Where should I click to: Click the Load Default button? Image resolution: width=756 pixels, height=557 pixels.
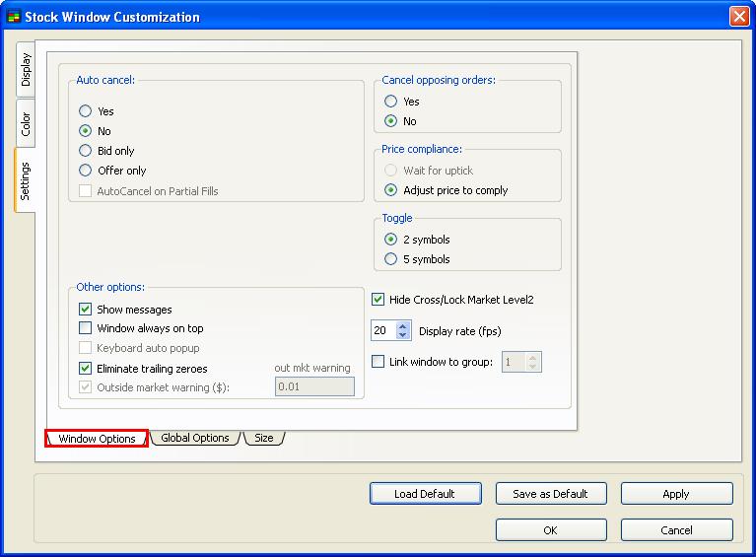coord(426,494)
